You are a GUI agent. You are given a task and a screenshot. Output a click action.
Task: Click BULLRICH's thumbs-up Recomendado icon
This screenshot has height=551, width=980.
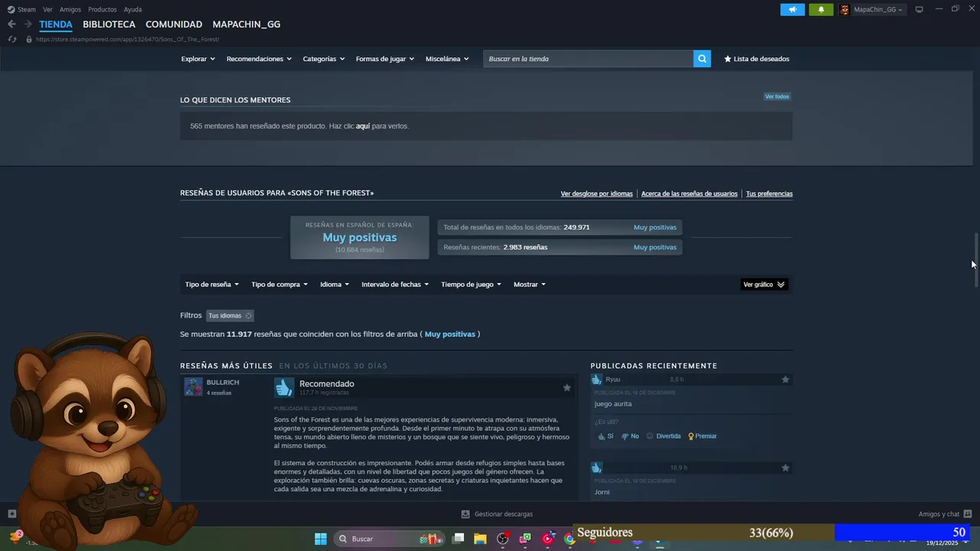click(x=284, y=388)
